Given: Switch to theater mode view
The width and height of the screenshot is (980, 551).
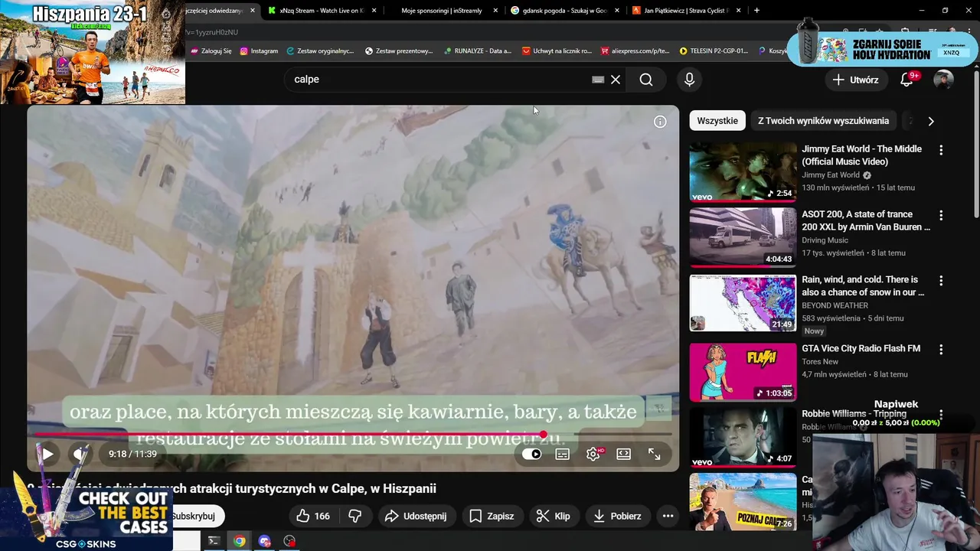Looking at the screenshot, I should [x=623, y=454].
